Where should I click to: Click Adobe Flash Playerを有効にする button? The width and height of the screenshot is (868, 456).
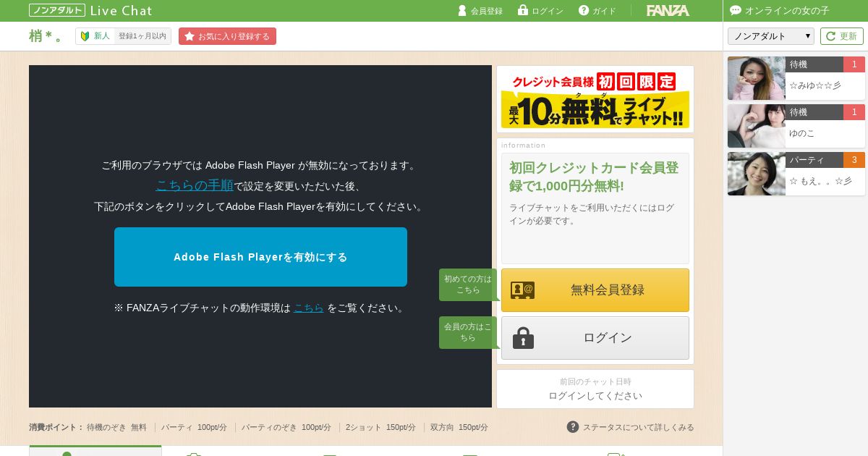(260, 257)
